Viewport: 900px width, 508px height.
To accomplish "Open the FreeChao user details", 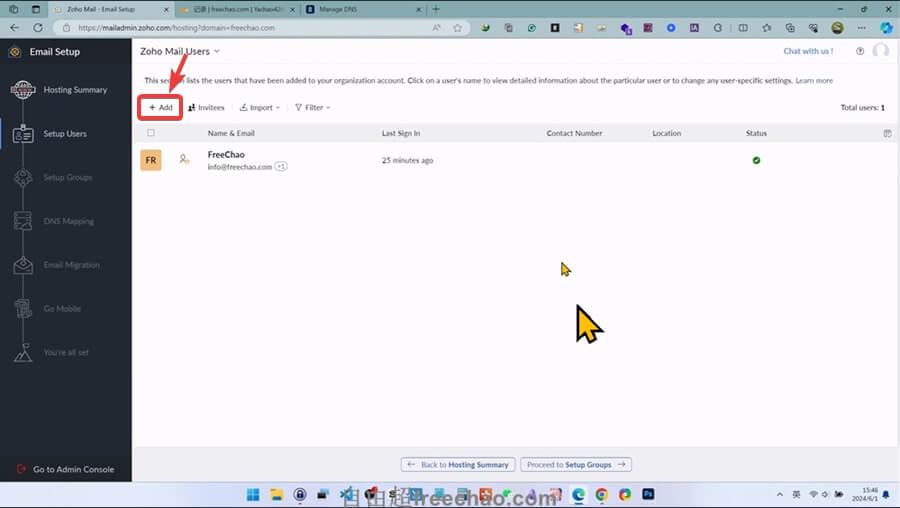I will [x=226, y=154].
